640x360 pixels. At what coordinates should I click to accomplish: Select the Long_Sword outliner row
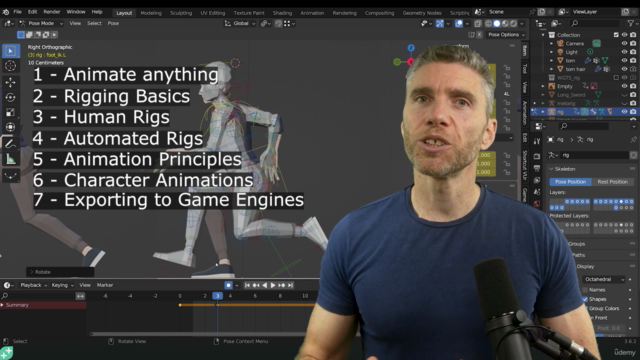(x=584, y=95)
